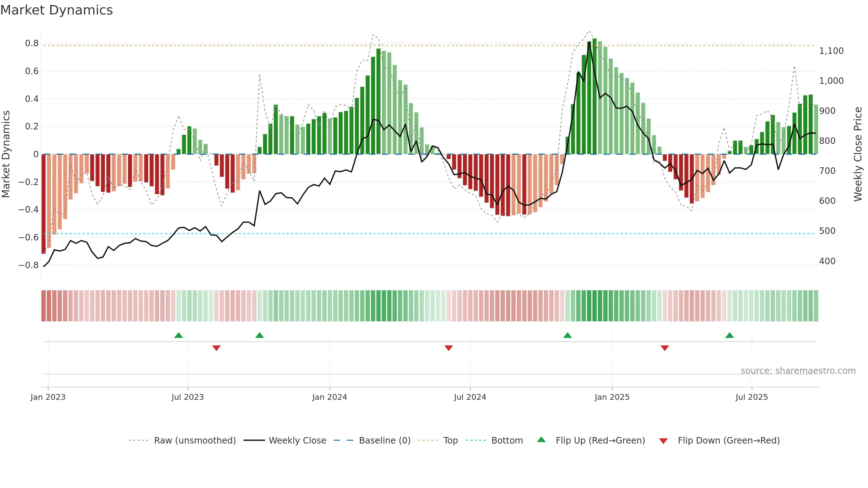Toggle the Flip Down (Green→Red) legend entry
Image resolution: width=868 pixels, height=488 pixels.
pos(719,440)
